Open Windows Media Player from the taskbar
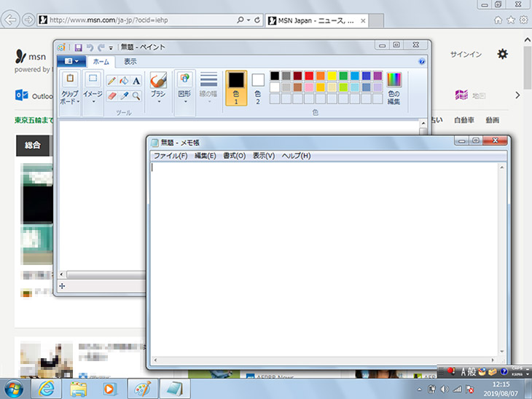This screenshot has height=399, width=532. 109,388
